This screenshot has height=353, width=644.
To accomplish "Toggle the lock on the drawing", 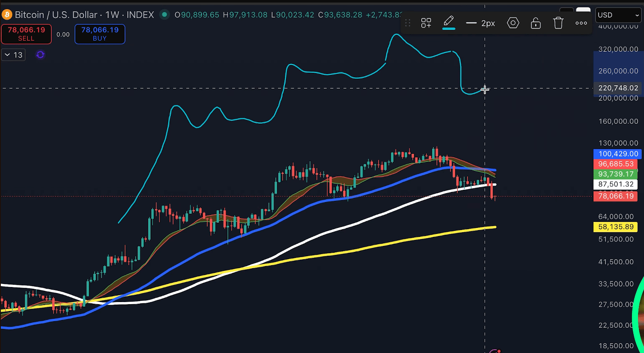I will 536,23.
